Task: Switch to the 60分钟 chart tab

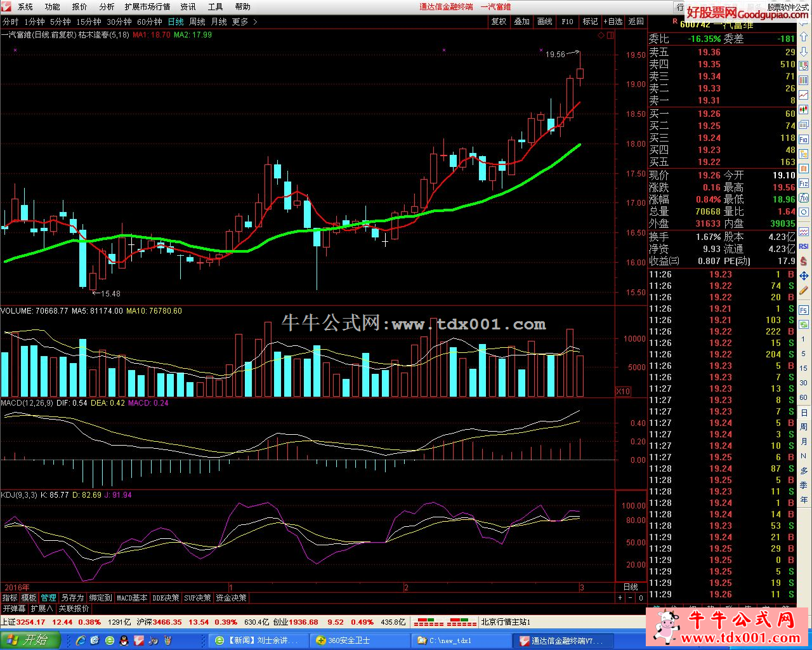Action: pos(150,22)
